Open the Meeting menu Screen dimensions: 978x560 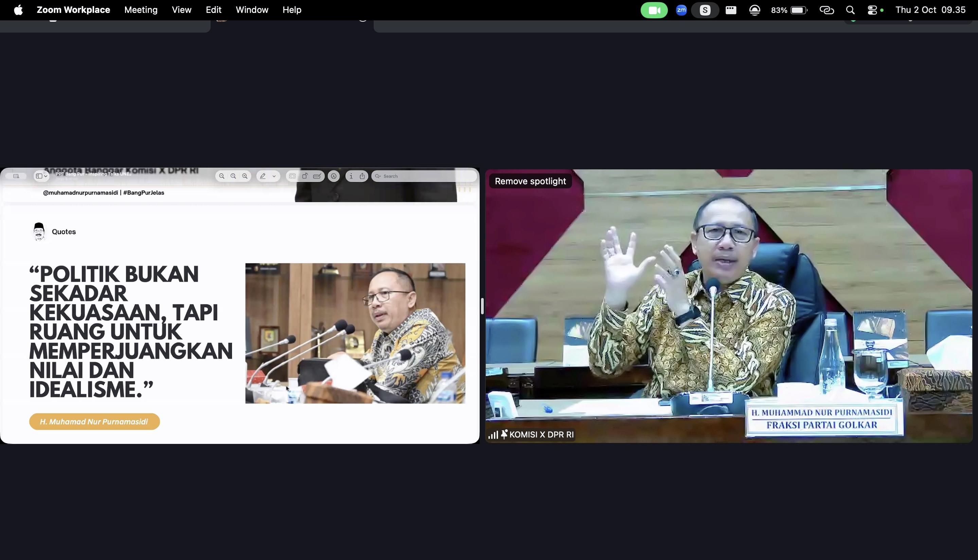point(141,10)
